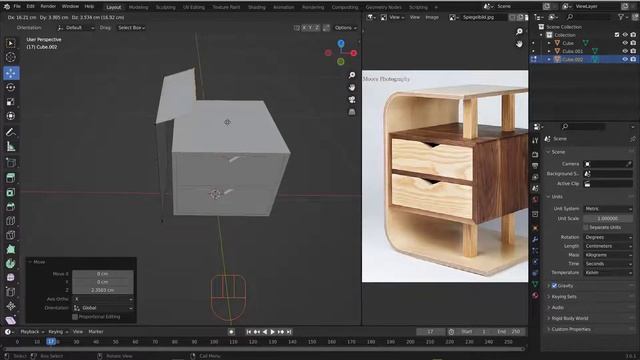
Task: Open the Keying popover in timeline
Action: [x=58, y=332]
